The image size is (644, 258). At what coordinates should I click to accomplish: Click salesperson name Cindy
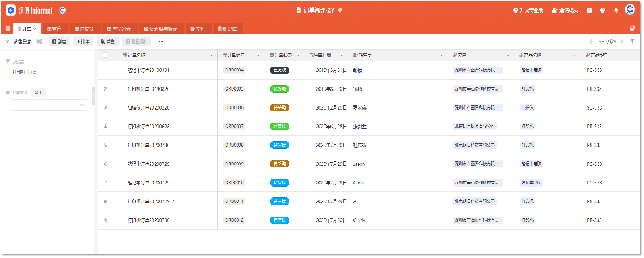(359, 221)
